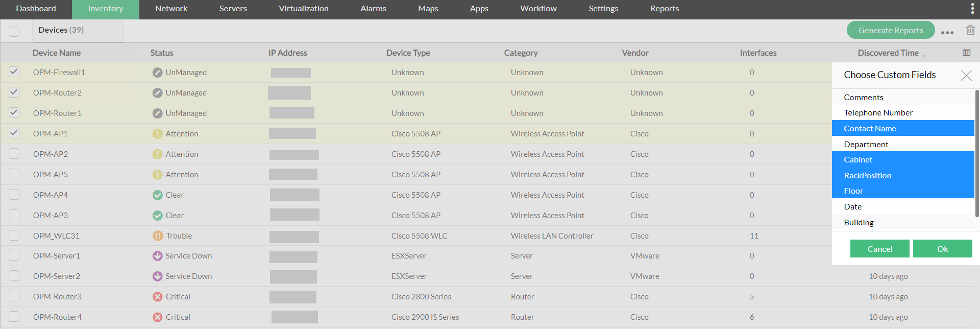Screen dimensions: 980x329
Task: Toggle the select-all devices checkbox
Action: [14, 31]
